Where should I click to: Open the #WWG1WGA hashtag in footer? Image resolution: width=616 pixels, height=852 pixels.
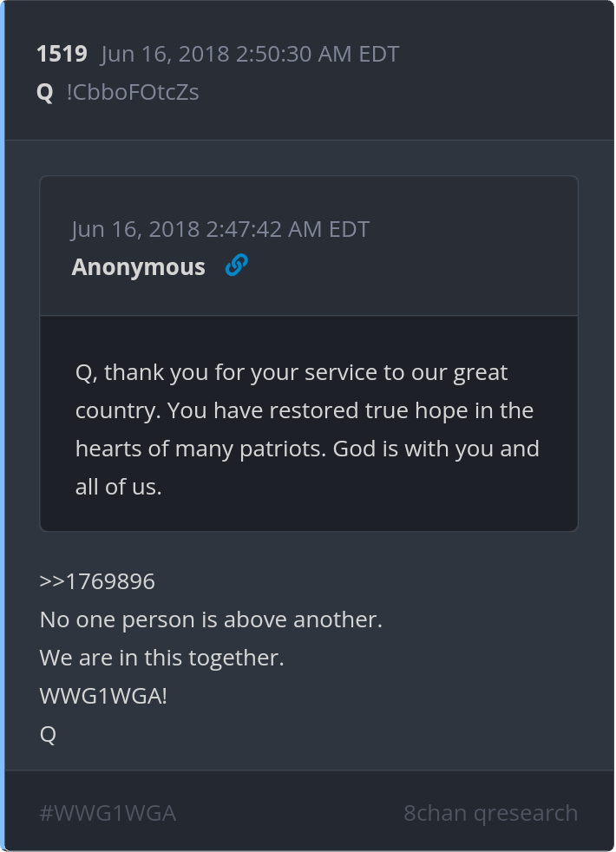click(108, 814)
